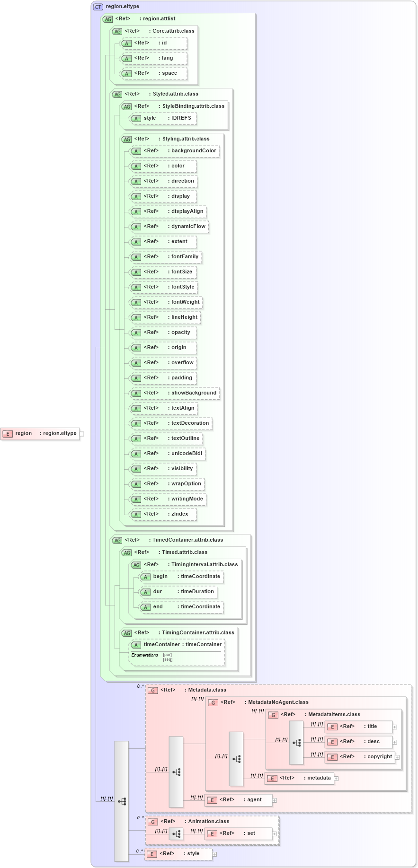Click the E icon of the copyright element

coord(332,757)
